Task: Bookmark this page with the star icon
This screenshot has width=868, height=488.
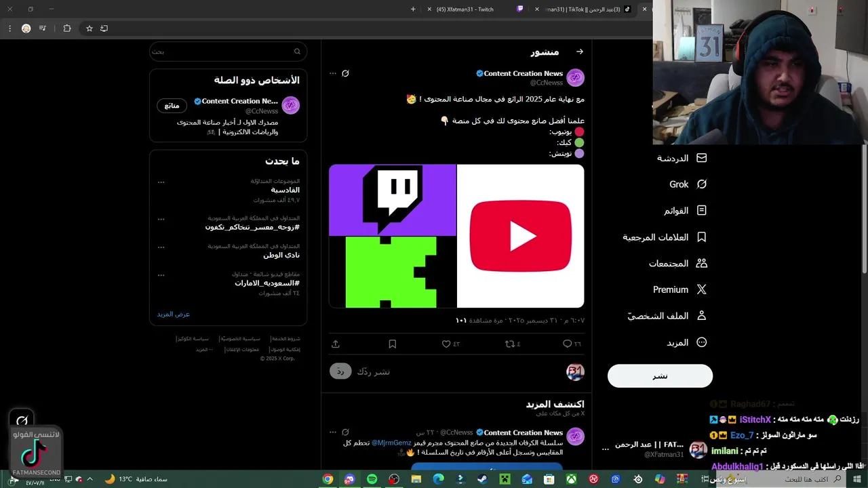Action: (89, 28)
